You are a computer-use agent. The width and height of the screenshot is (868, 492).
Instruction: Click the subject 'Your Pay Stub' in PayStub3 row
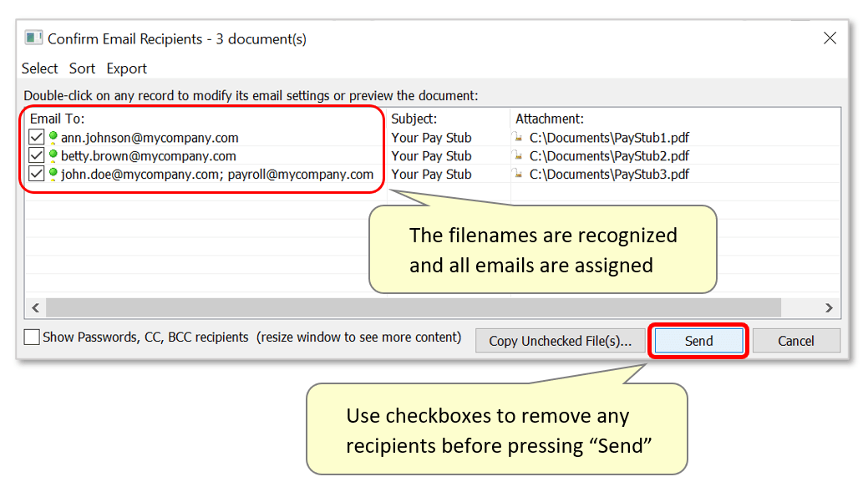pyautogui.click(x=431, y=175)
